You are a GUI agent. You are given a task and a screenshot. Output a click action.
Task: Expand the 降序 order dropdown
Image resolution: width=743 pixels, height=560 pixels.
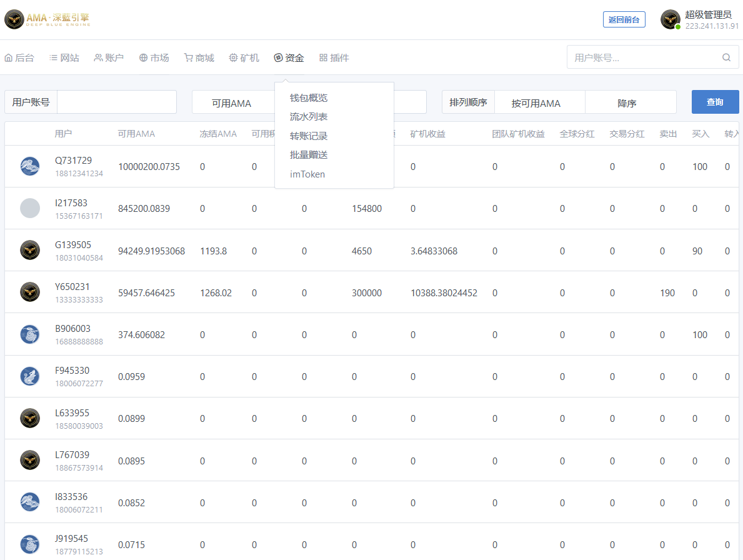(x=631, y=102)
